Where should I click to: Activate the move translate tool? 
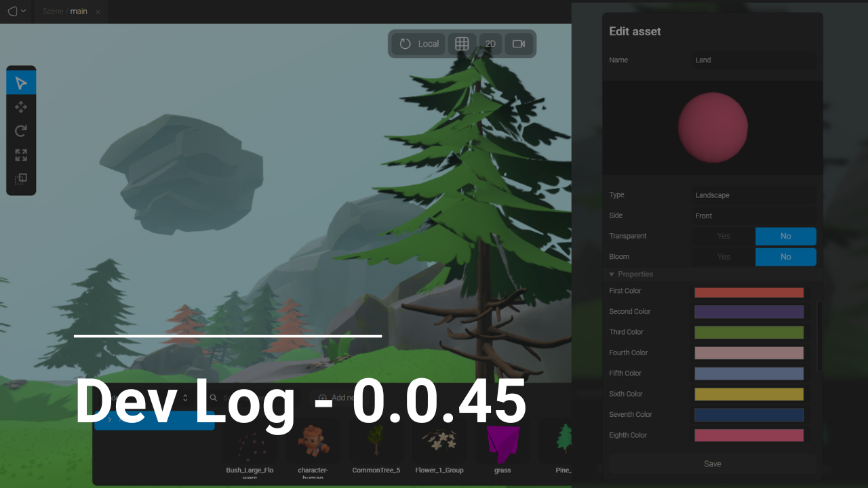(x=21, y=107)
